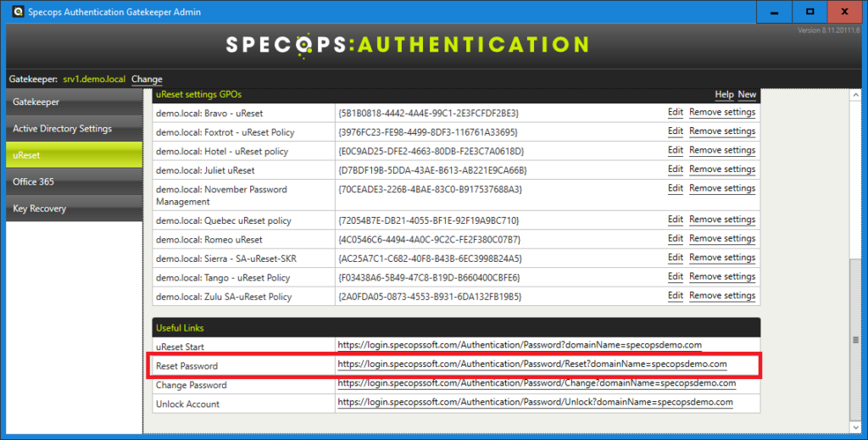Remove settings for Sierra - SA-uReset-SKR
The height and width of the screenshot is (440, 868).
tap(722, 258)
